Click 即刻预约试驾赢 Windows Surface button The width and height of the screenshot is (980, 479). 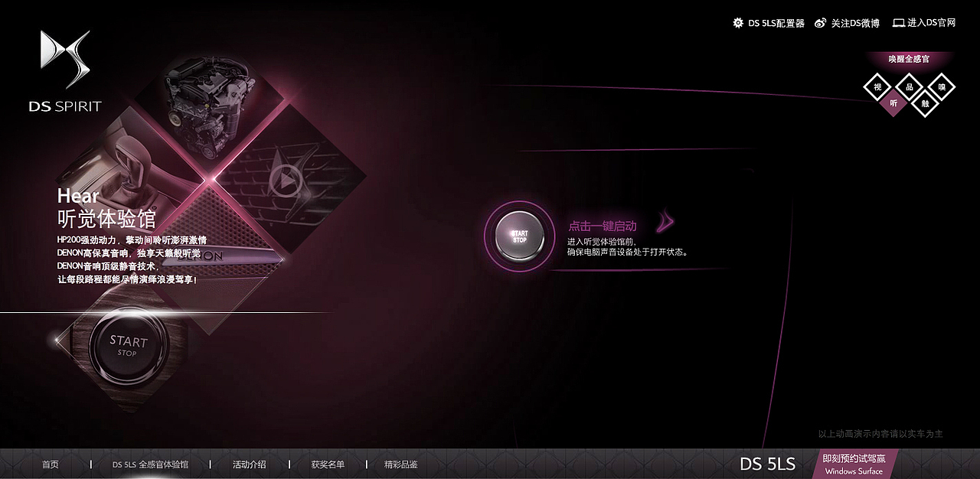click(x=854, y=464)
